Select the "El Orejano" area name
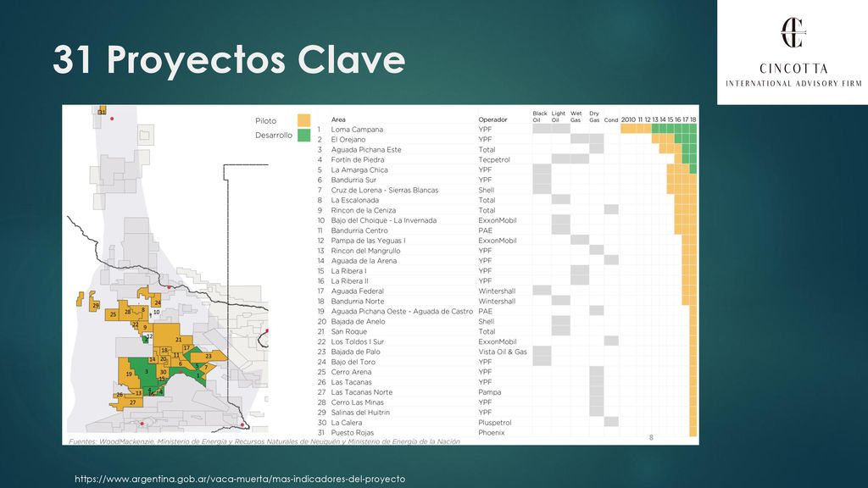 (348, 140)
